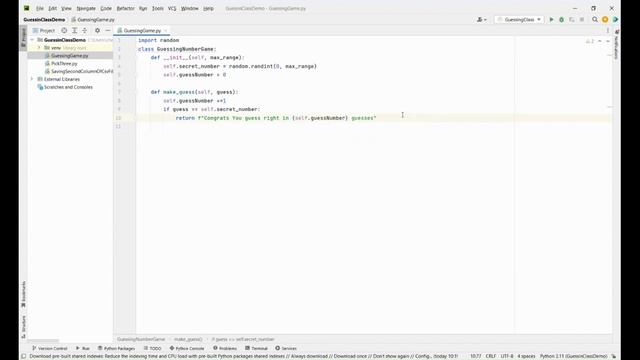Click UTF-8 encoding in status bar
Viewport: 640px width, 360px height.
click(507, 356)
